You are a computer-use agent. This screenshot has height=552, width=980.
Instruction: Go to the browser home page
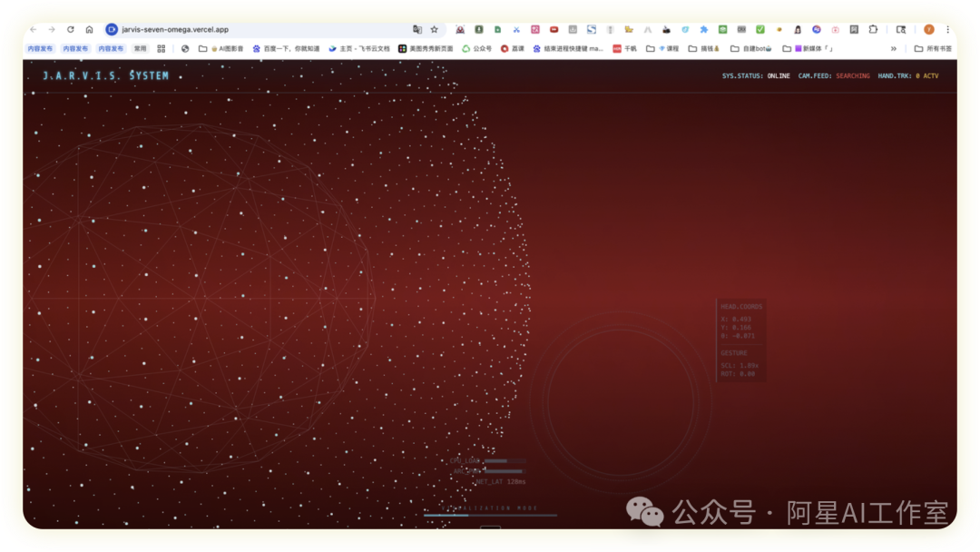tap(89, 29)
